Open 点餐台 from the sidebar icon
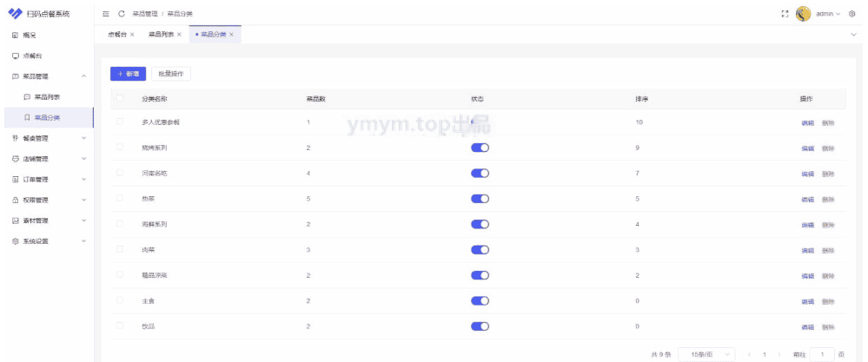 click(16, 56)
